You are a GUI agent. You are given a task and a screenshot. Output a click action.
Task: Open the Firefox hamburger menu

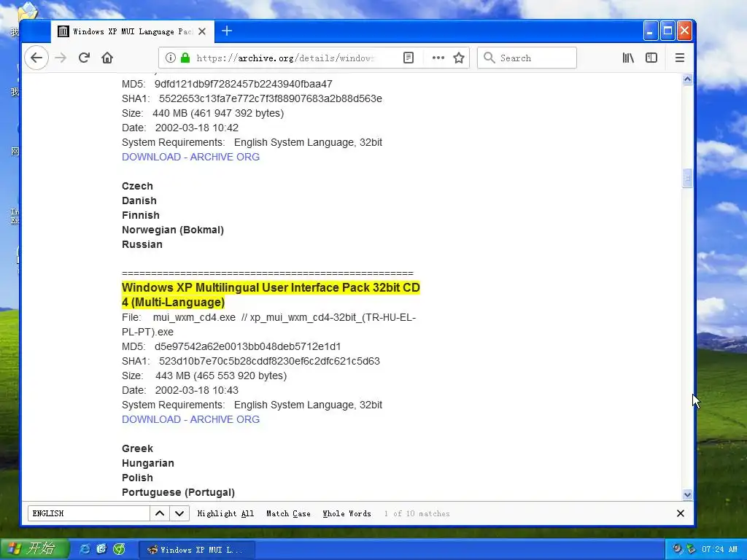tap(680, 58)
